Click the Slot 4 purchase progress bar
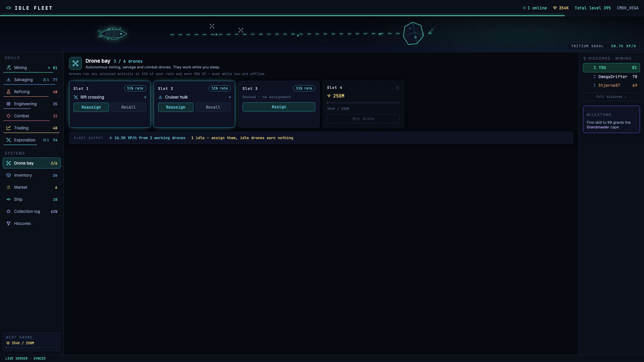The width and height of the screenshot is (644, 362). pyautogui.click(x=363, y=103)
